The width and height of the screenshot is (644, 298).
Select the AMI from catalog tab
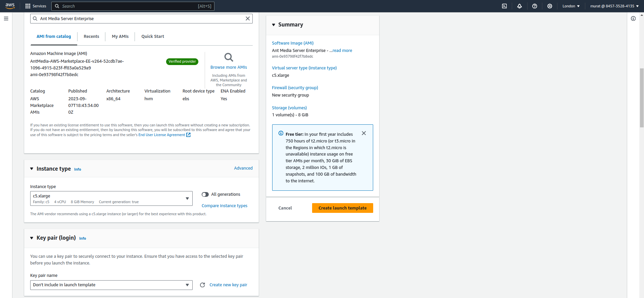[54, 37]
